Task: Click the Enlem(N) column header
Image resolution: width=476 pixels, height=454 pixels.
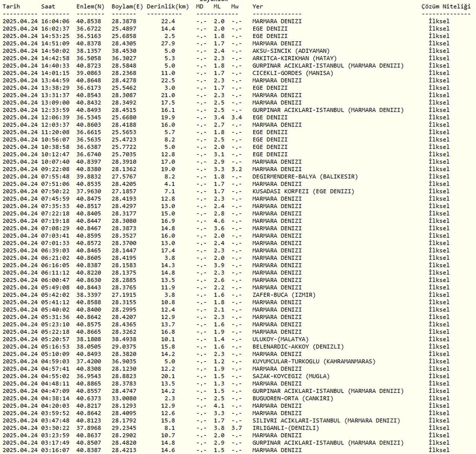Action: (x=90, y=6)
